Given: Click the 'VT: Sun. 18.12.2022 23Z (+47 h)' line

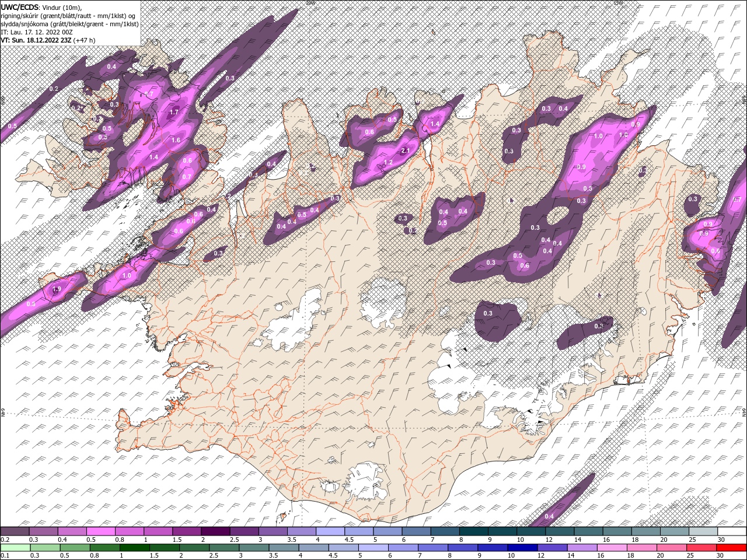Looking at the screenshot, I should pyautogui.click(x=48, y=40).
